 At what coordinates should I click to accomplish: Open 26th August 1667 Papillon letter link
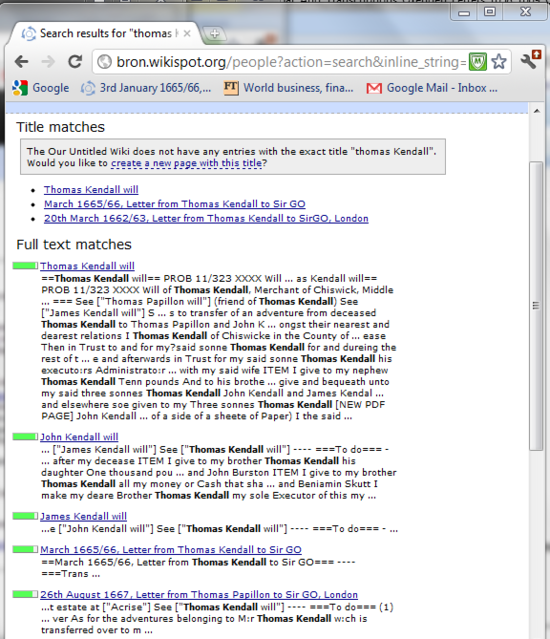pos(199,595)
